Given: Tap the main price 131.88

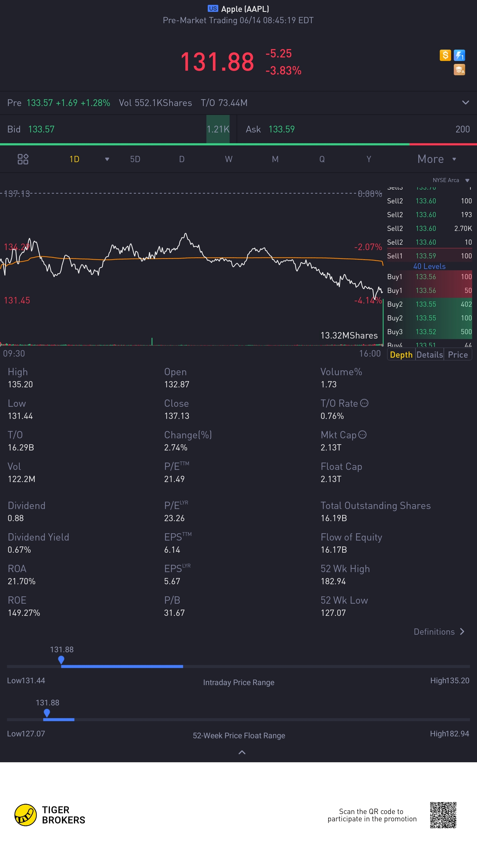Looking at the screenshot, I should [217, 62].
